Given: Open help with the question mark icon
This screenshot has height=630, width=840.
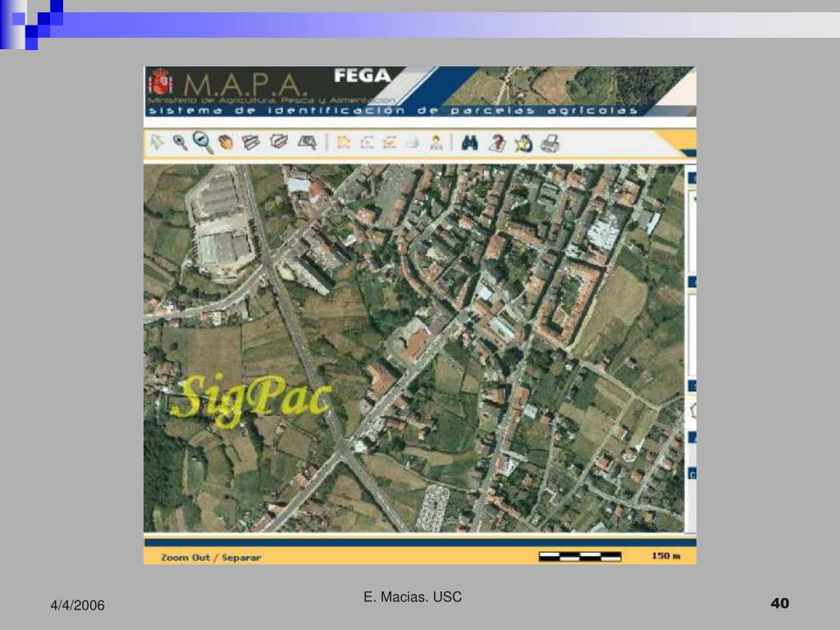Looking at the screenshot, I should (497, 143).
